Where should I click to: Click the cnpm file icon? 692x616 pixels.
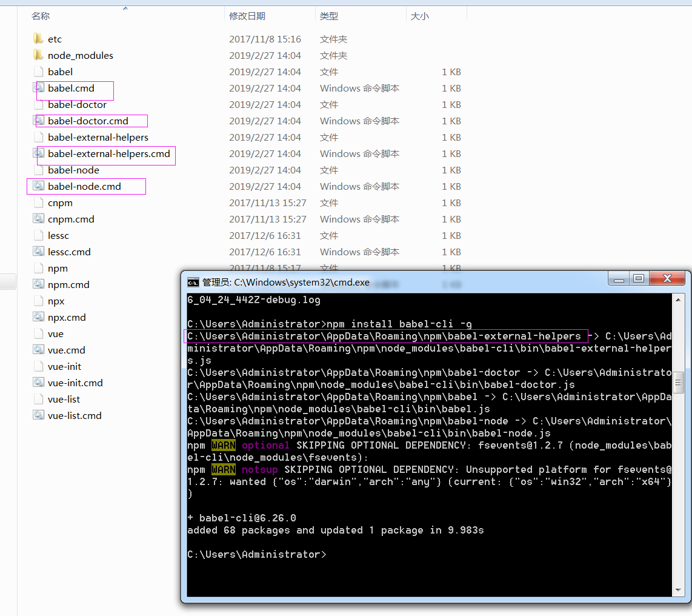tap(38, 203)
